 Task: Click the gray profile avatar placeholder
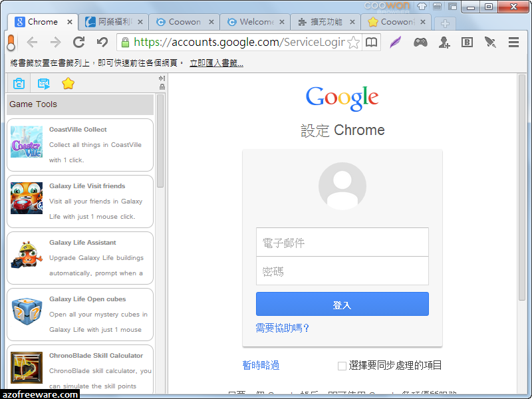[x=342, y=186]
